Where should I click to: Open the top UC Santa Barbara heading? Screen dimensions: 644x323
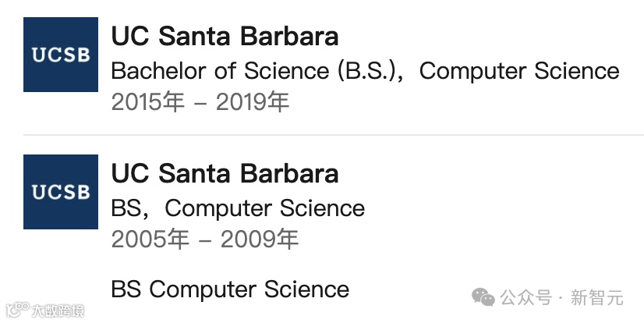click(x=225, y=36)
